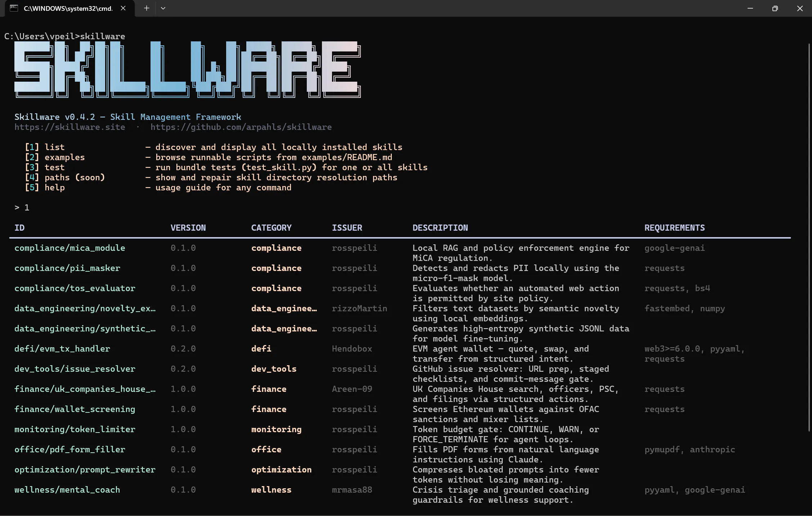Click the vertical scrollbar thumb
The image size is (812, 516).
coord(809,237)
